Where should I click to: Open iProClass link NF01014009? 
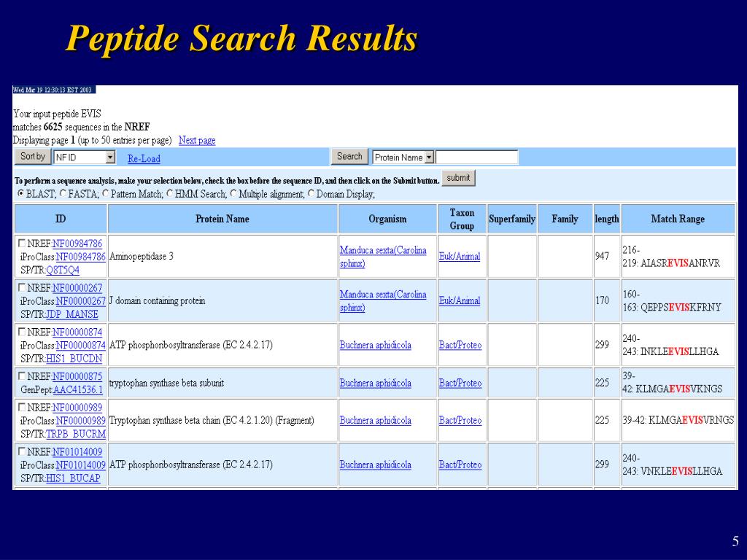coord(81,464)
